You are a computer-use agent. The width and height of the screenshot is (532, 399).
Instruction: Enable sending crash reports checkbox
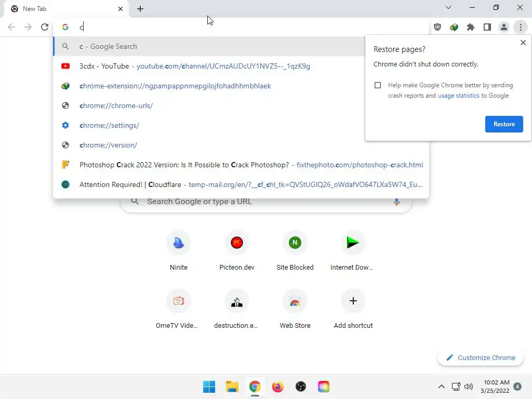[378, 85]
